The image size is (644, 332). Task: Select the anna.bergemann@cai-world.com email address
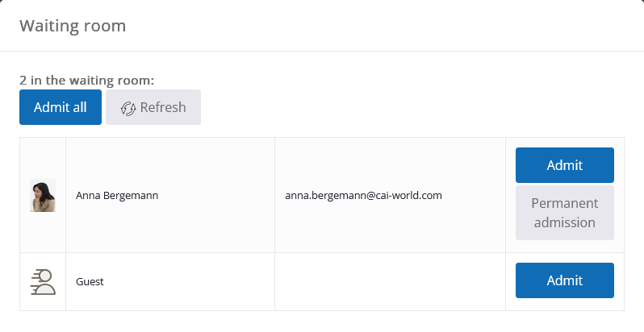[x=363, y=196]
